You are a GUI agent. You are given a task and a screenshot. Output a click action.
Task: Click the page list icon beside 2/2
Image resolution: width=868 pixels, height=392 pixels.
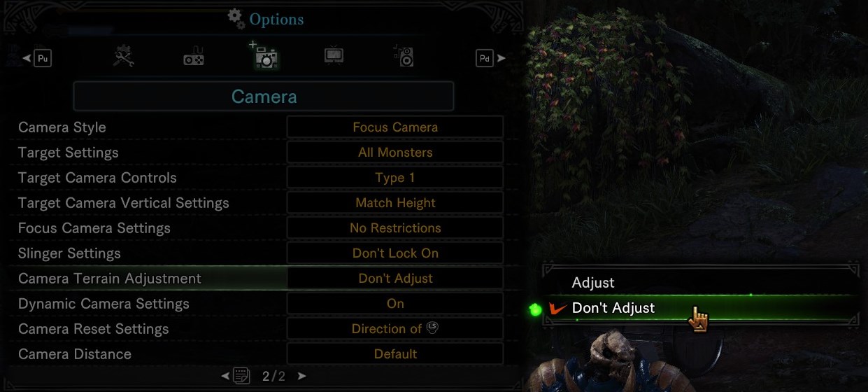pos(242,376)
